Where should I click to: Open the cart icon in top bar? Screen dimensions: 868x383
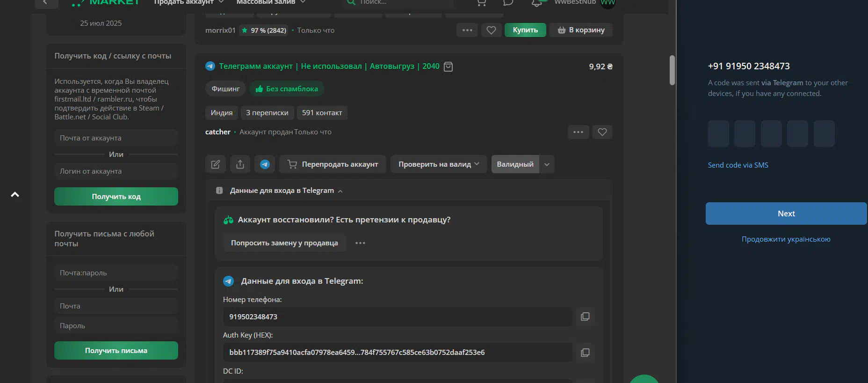point(481,2)
